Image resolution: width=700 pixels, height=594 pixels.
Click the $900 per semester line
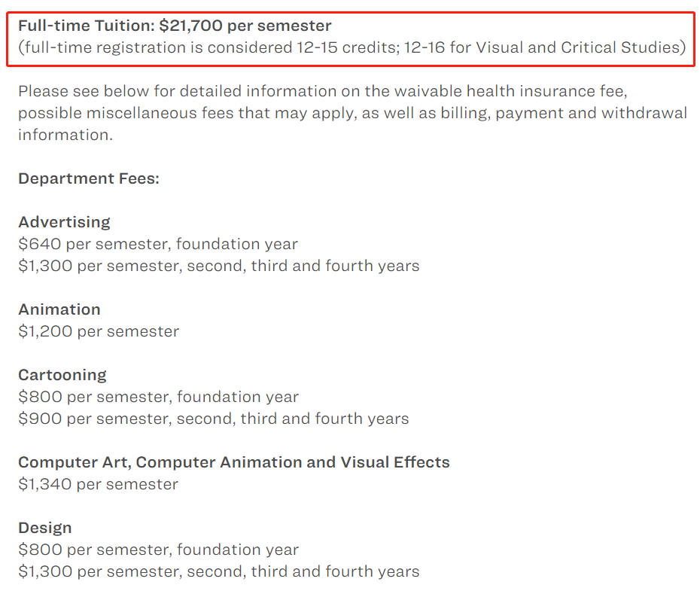(x=213, y=419)
